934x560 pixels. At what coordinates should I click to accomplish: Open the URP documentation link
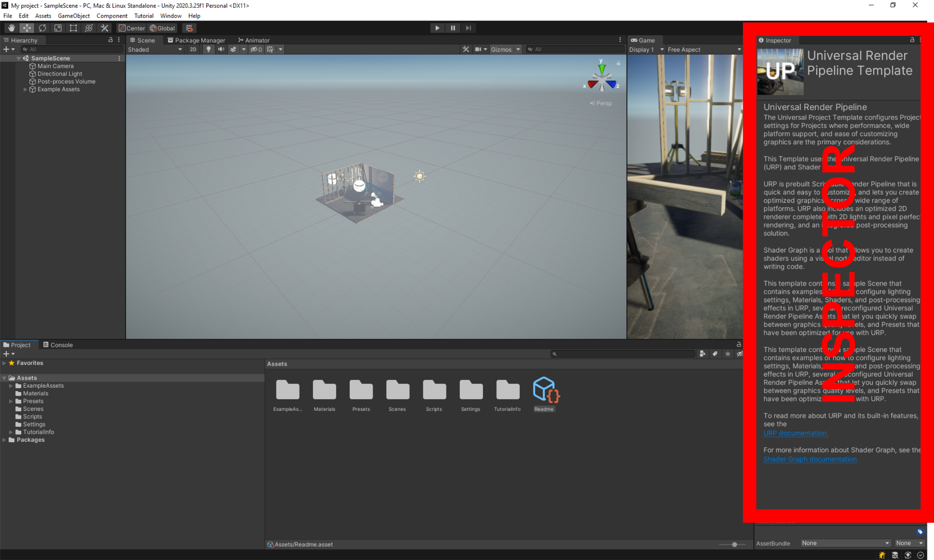(795, 433)
